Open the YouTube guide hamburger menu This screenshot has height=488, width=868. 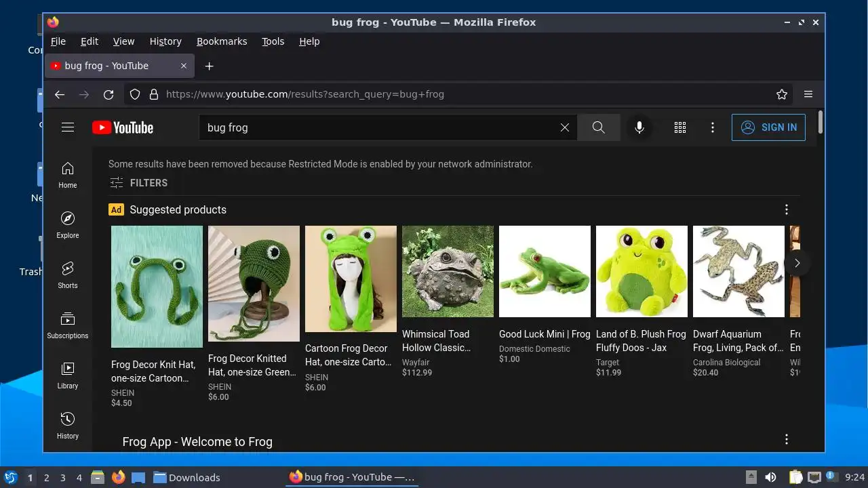(x=68, y=127)
